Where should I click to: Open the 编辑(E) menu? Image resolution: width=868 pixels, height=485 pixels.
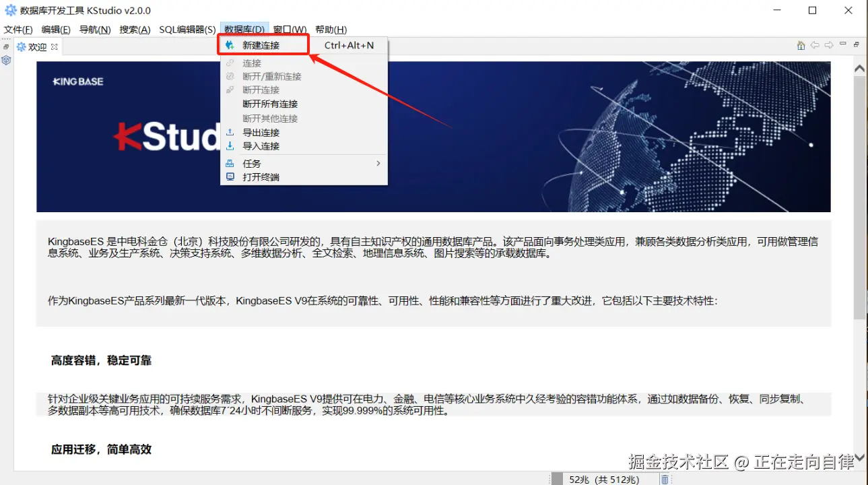coord(56,30)
